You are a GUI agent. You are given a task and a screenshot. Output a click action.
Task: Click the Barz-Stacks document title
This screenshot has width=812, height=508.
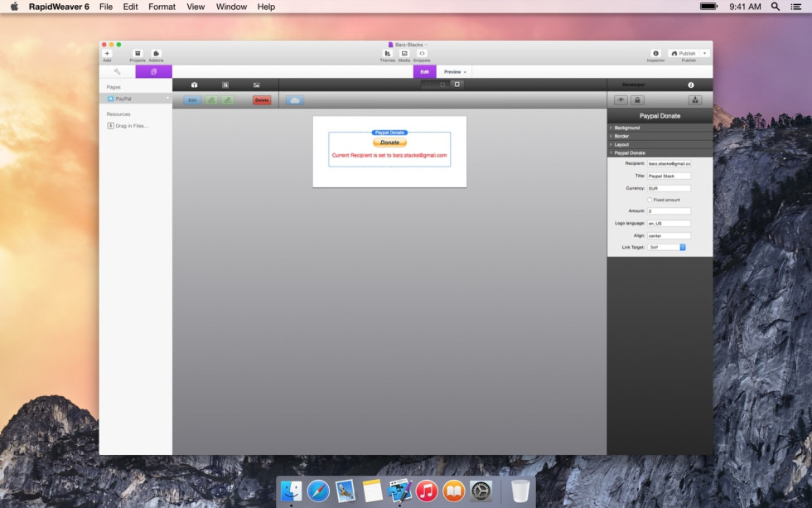(x=408, y=45)
